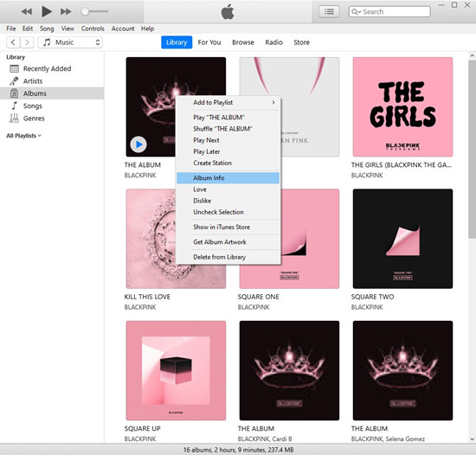Select Play Next from context menu
476x455 pixels.
(x=228, y=140)
